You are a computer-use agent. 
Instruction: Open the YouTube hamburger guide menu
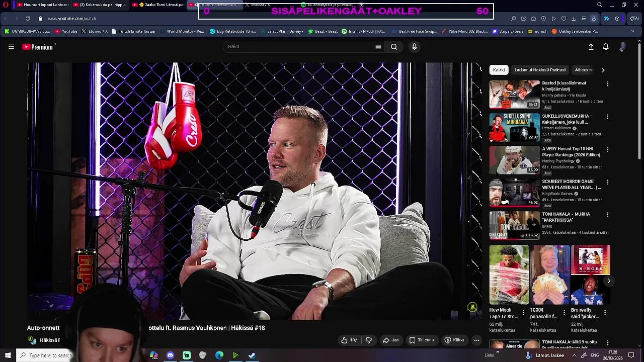point(11,47)
